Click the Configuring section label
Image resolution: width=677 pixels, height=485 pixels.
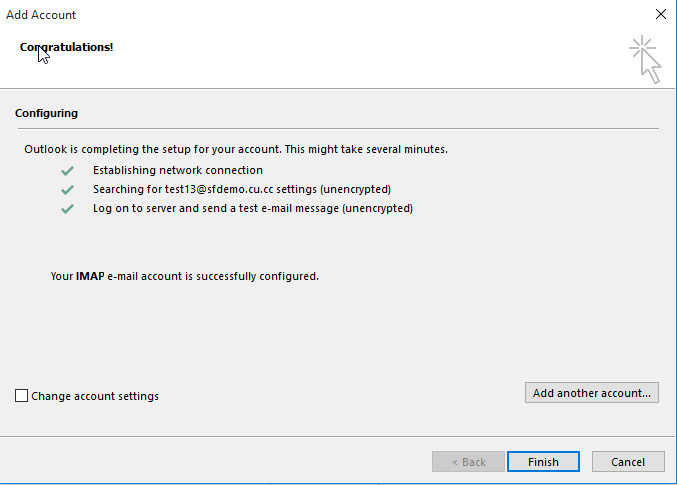46,113
